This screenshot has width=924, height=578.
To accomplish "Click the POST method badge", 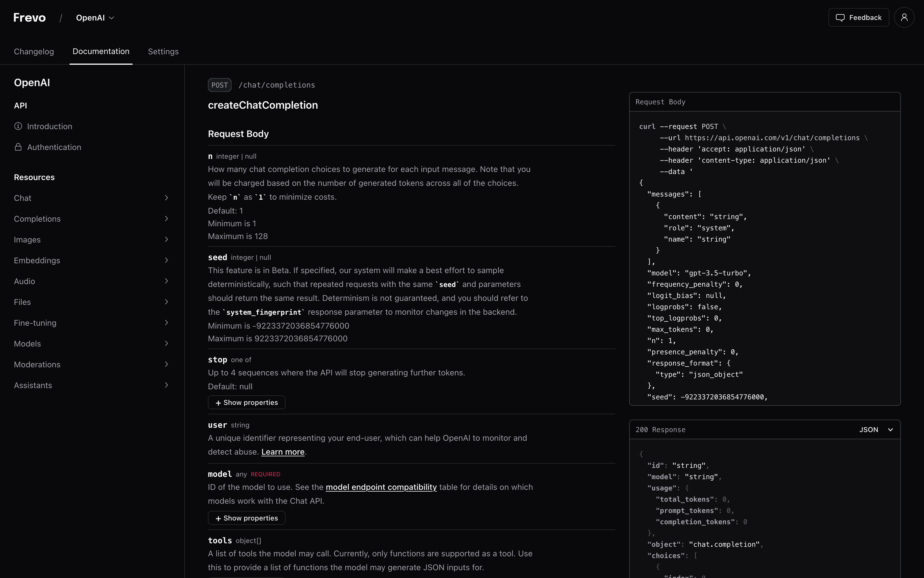I will [219, 85].
